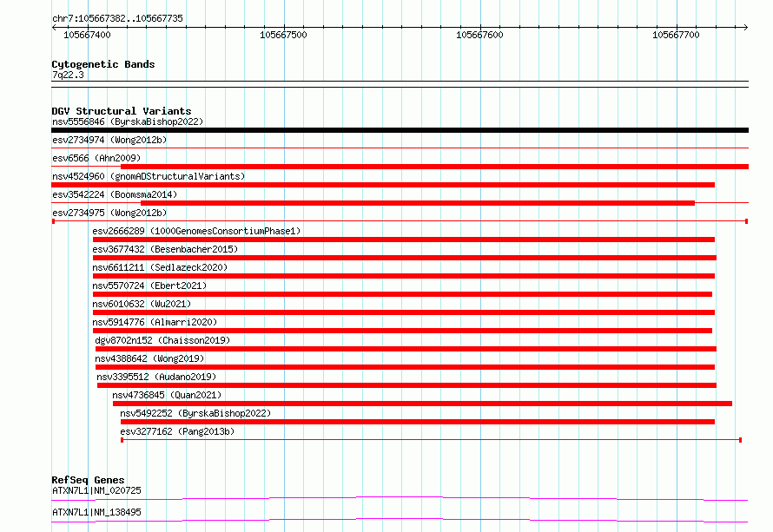The width and height of the screenshot is (773, 532).
Task: Click the RefSeq Genes track title
Action: (x=88, y=480)
